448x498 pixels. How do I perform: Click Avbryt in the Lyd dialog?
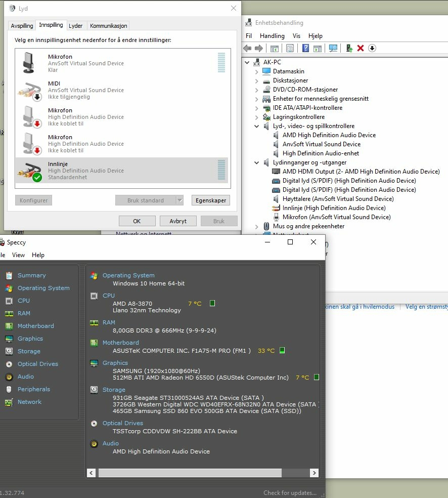tap(178, 221)
